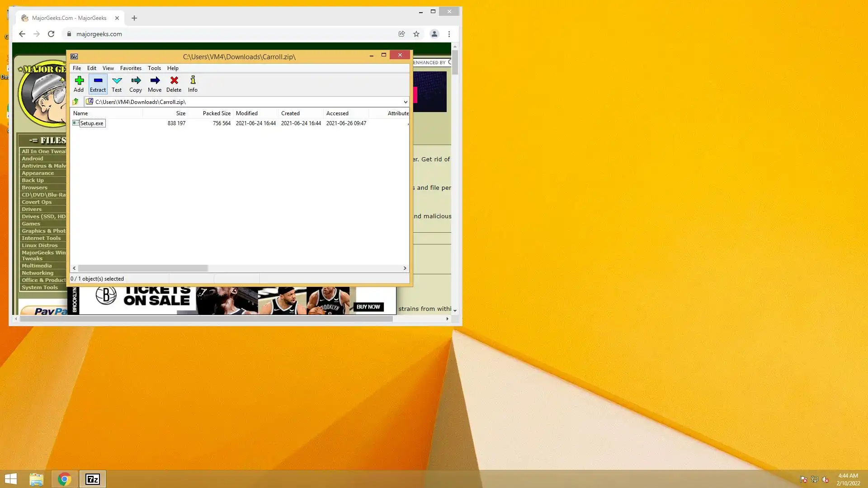Open Chrome's three-dot menu
The height and width of the screenshot is (488, 868).
449,34
